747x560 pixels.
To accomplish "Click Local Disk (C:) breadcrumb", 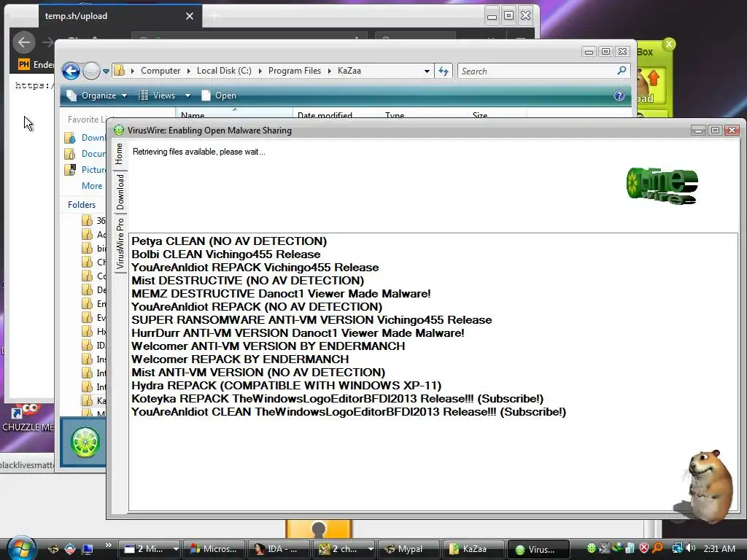I will pos(224,71).
